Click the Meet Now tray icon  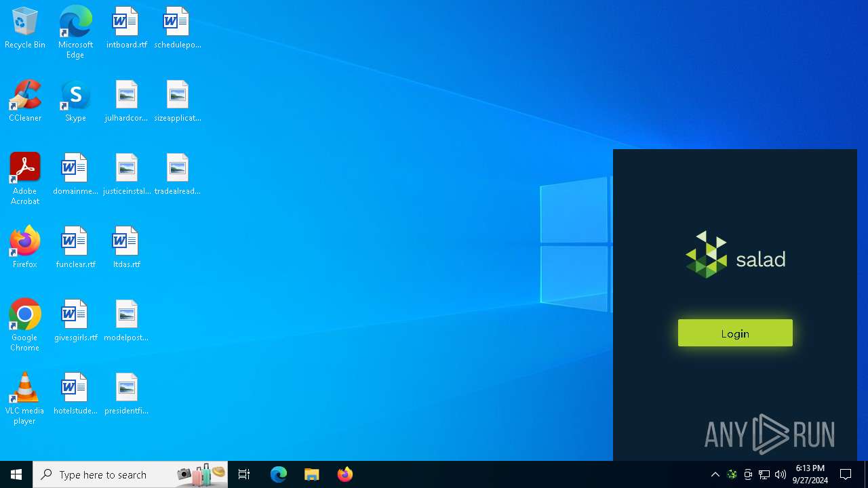pos(748,474)
